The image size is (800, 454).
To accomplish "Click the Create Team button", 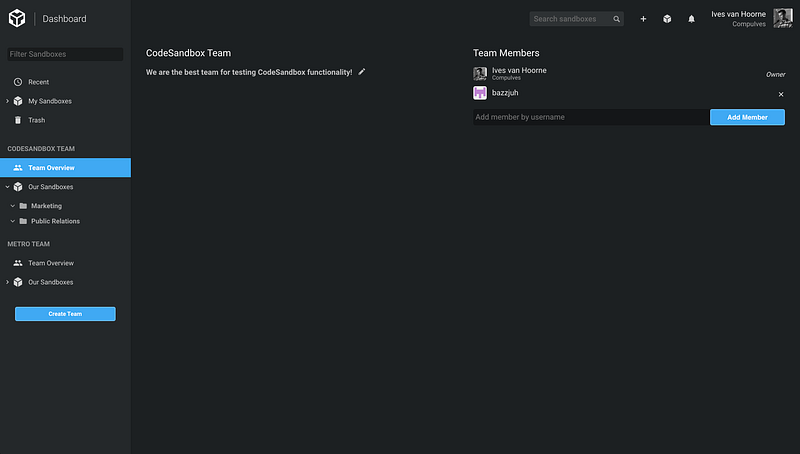I will (65, 314).
